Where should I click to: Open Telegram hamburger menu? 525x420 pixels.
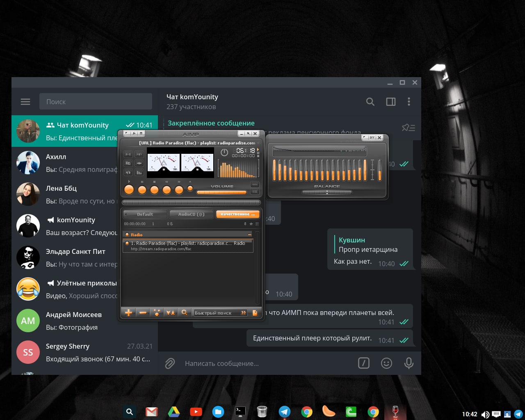click(25, 102)
